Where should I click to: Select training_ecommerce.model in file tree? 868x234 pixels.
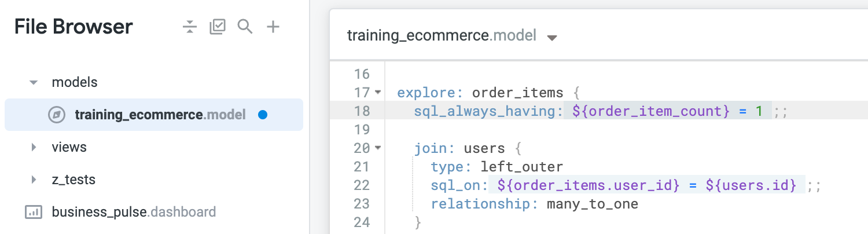click(160, 115)
